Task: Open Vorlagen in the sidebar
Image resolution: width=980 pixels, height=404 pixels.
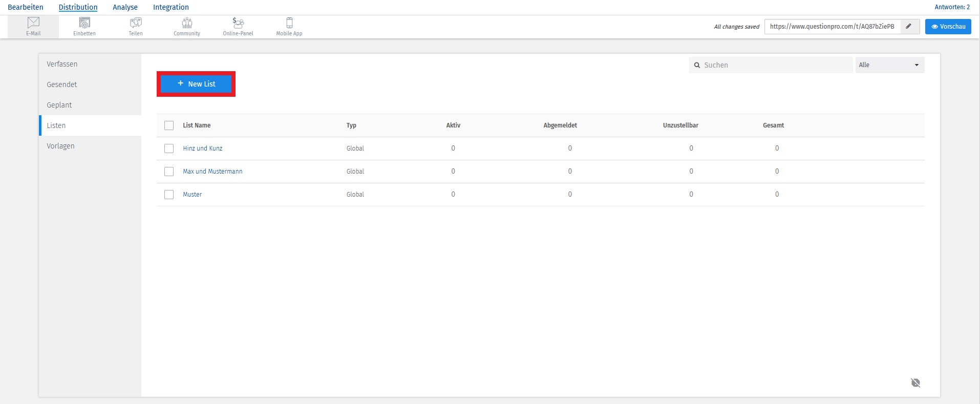Action: [90, 146]
